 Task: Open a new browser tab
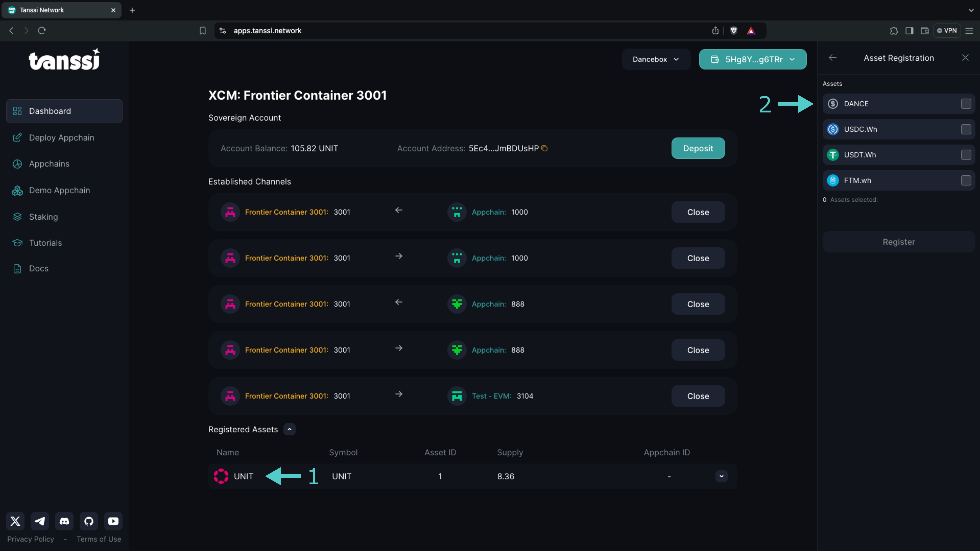(132, 10)
